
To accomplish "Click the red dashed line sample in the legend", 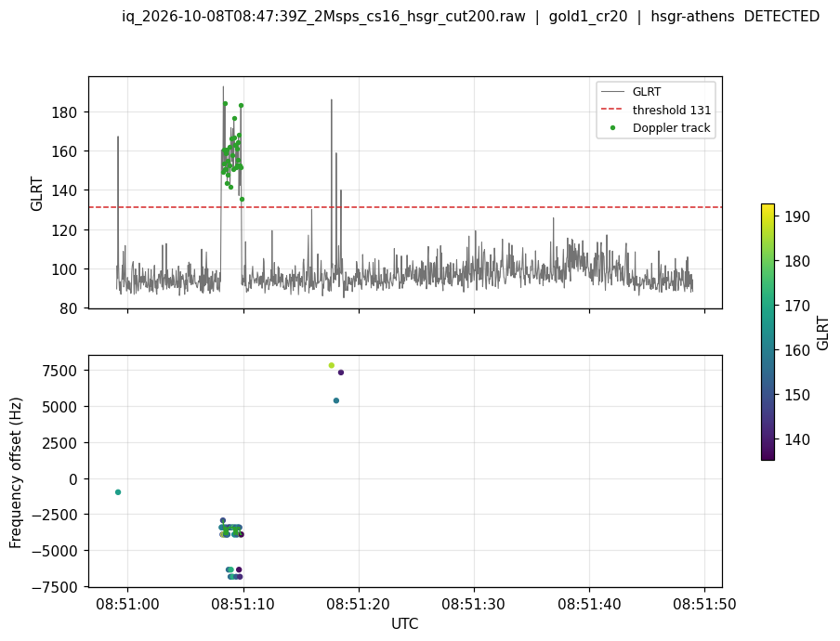I will tap(612, 110).
